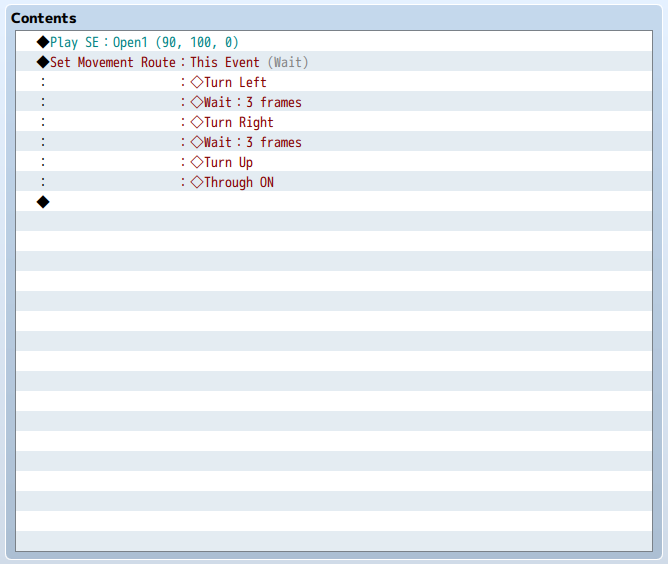Select the Turn Right movement step
668x564 pixels.
(238, 122)
